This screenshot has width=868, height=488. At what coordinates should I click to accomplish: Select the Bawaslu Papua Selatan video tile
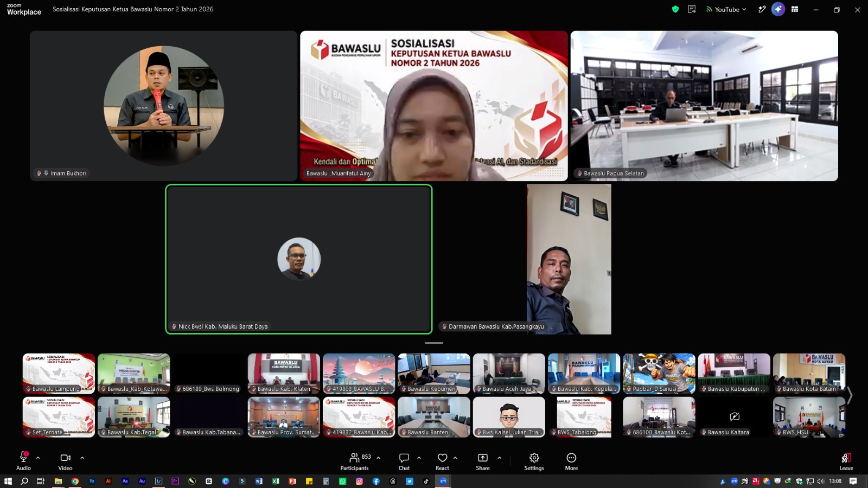[x=704, y=106]
